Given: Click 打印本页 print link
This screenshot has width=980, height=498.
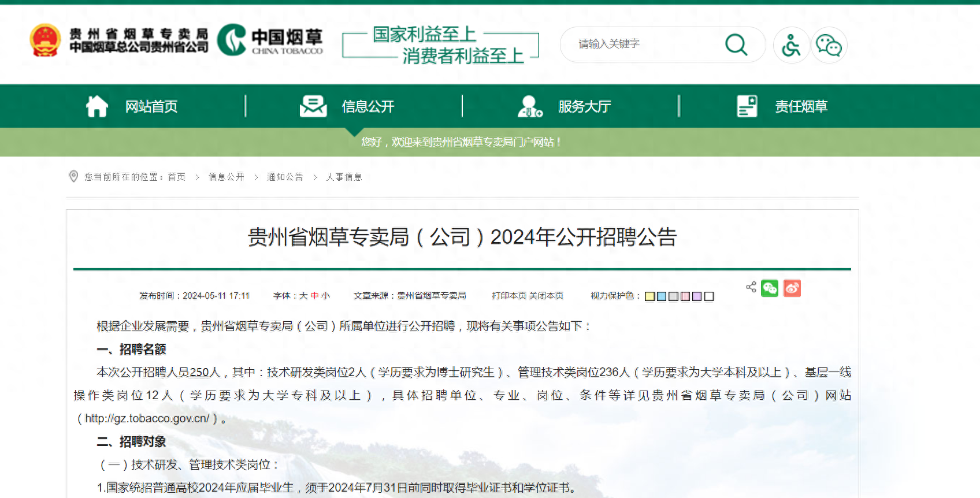Looking at the screenshot, I should pos(509,296).
